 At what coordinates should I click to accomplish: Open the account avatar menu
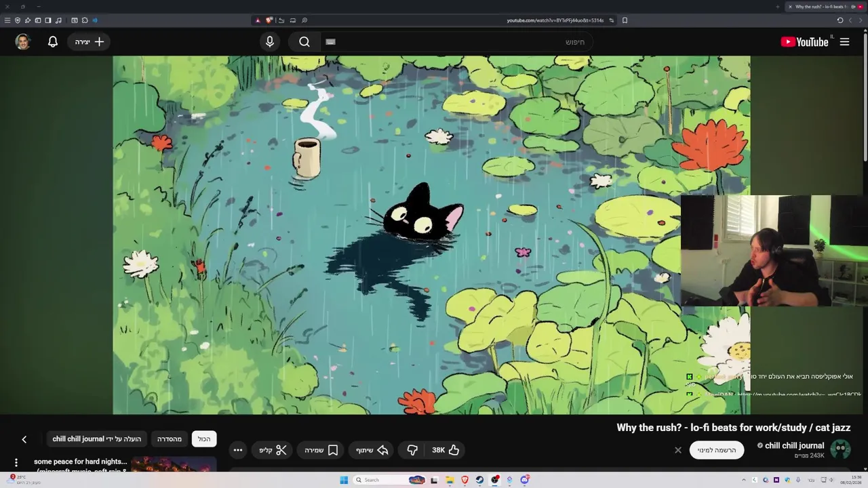23,42
